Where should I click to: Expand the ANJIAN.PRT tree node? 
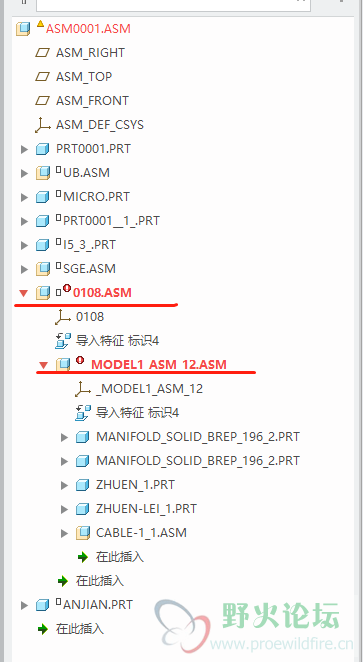(24, 605)
